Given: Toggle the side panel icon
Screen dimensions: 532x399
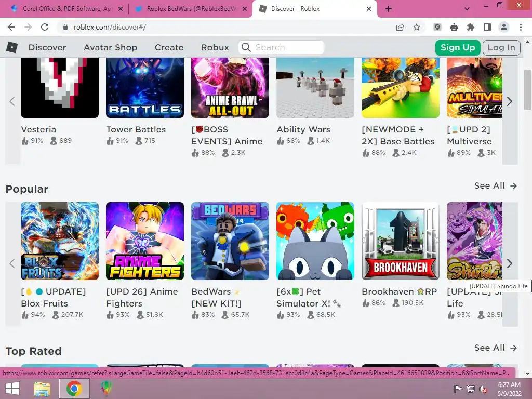Looking at the screenshot, I should tap(487, 27).
